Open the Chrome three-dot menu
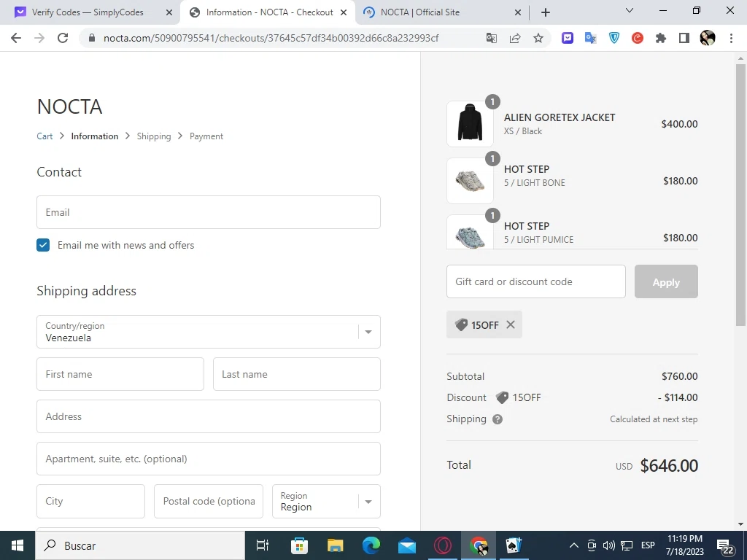Screen dimensions: 747x560 (731, 38)
